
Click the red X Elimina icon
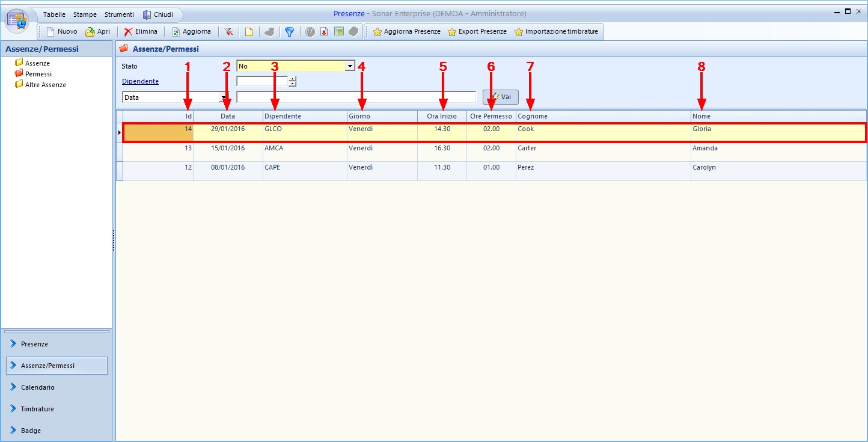click(x=128, y=32)
